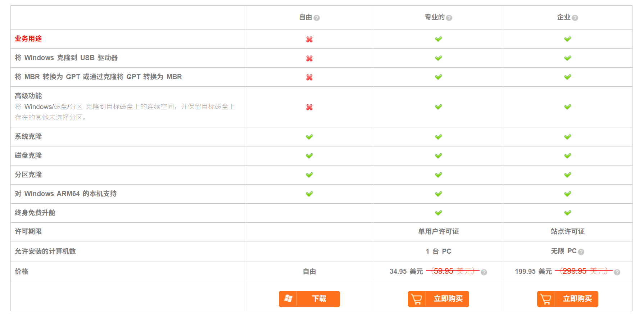
Task: Click the help icon next to 专业的
Action: click(449, 18)
